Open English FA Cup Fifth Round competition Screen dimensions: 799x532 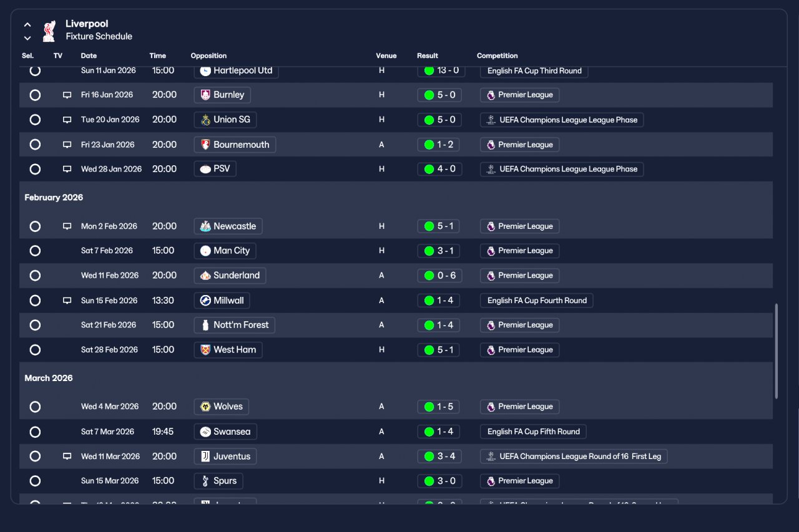click(533, 432)
